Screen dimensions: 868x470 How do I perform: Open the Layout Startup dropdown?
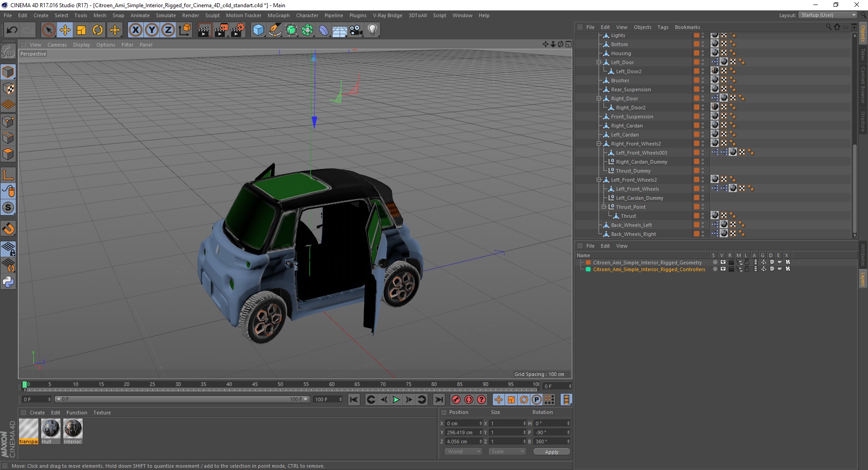tap(828, 15)
